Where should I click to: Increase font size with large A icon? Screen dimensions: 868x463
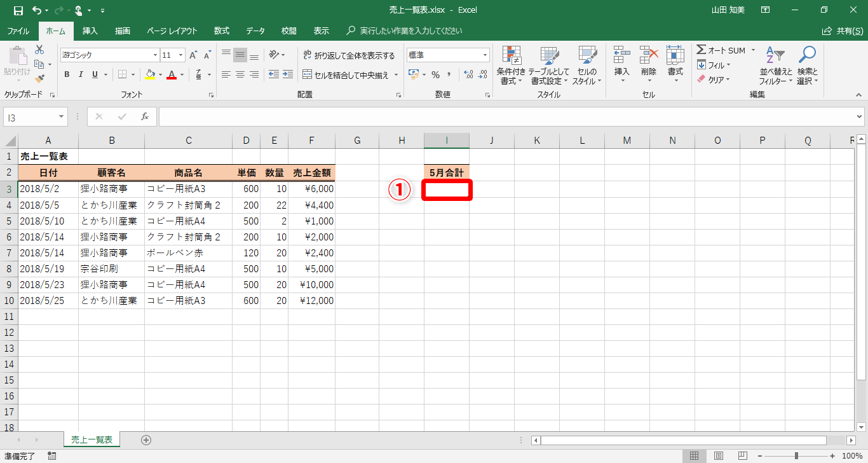point(193,55)
